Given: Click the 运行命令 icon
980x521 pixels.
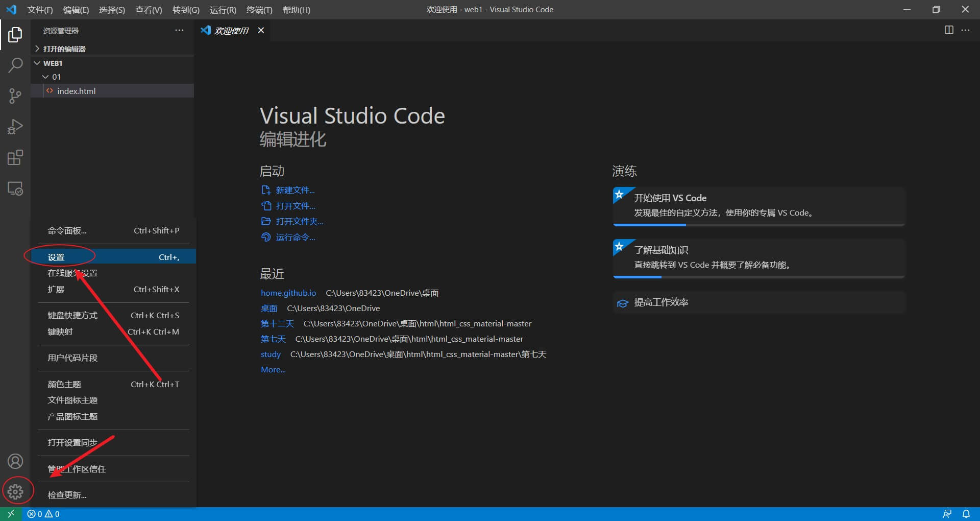Looking at the screenshot, I should 266,237.
